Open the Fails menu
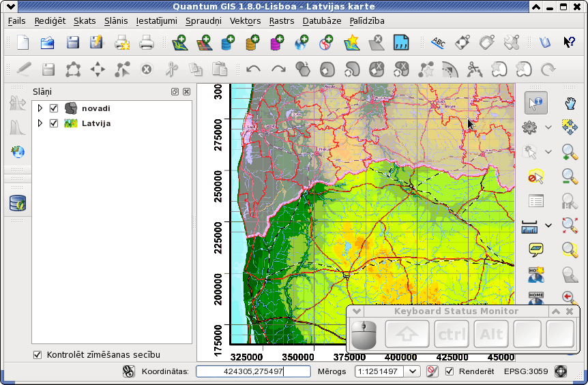The width and height of the screenshot is (588, 385). [x=16, y=21]
